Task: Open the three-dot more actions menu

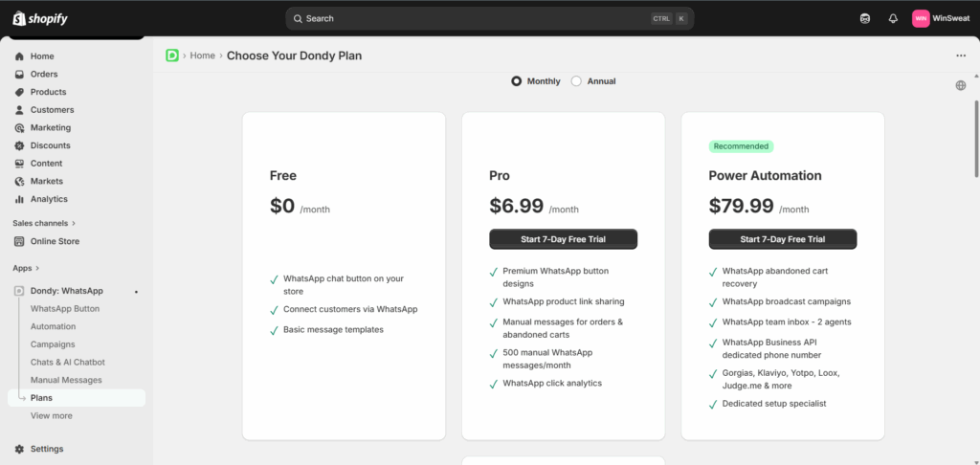Action: (961, 55)
